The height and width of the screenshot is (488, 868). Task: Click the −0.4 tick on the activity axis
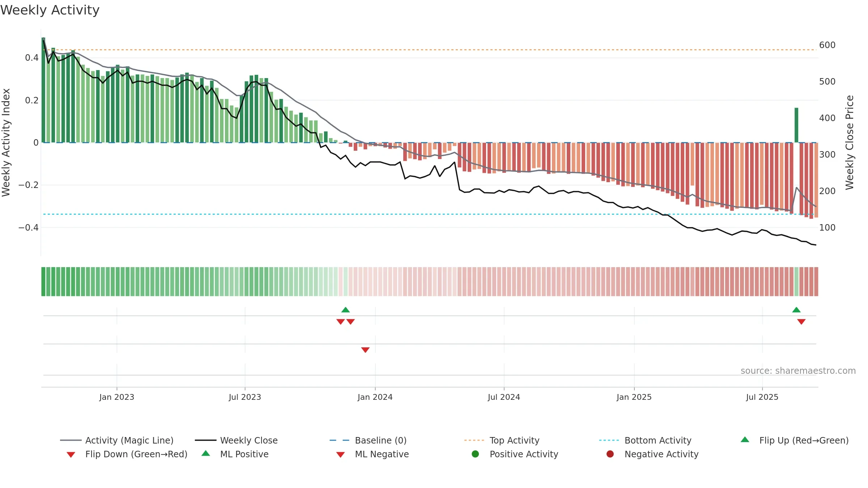[x=28, y=227]
